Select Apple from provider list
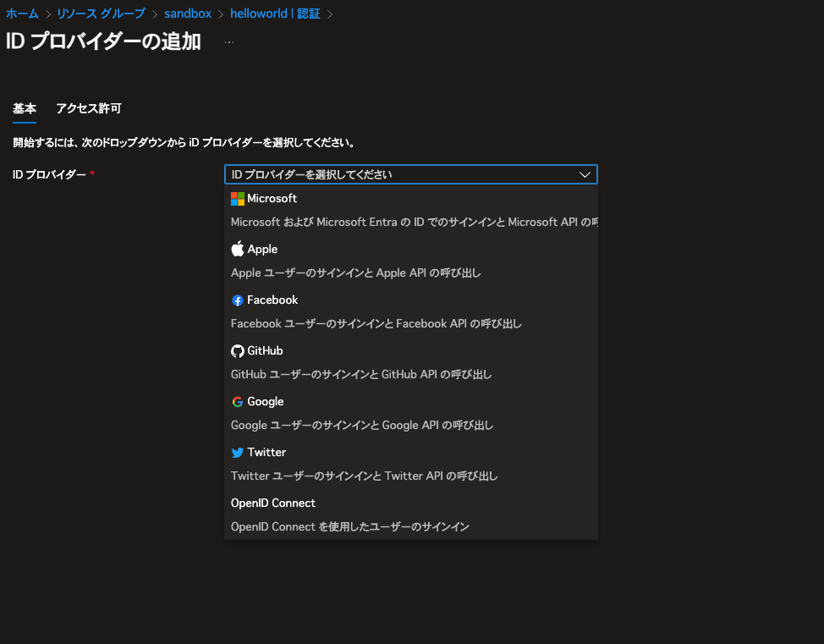 (x=411, y=261)
